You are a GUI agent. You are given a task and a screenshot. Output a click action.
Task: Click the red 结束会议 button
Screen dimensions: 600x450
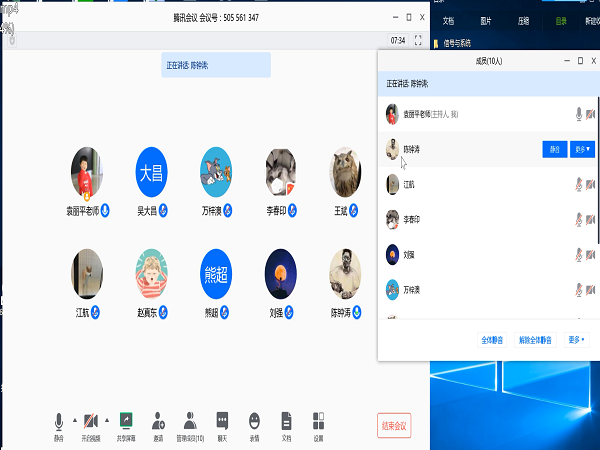pyautogui.click(x=394, y=426)
